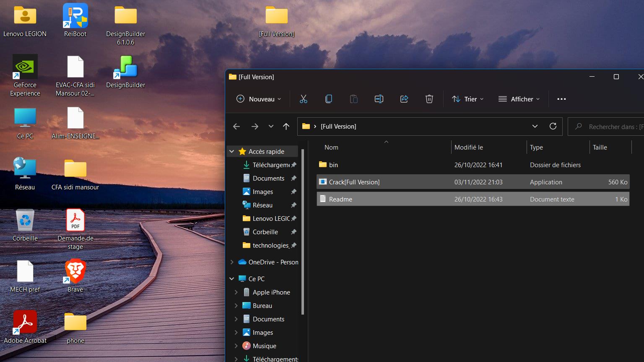The image size is (644, 362).
Task: Click the Share icon in toolbar
Action: click(x=404, y=99)
